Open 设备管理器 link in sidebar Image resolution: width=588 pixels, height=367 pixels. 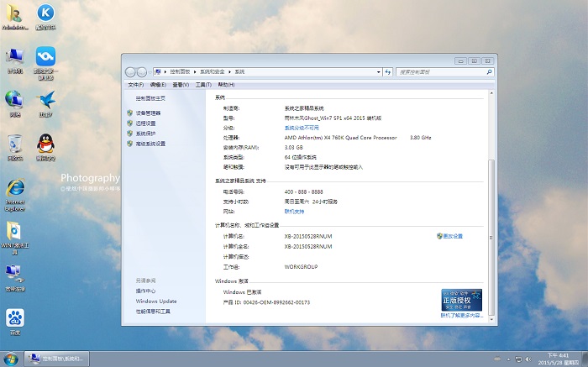pyautogui.click(x=148, y=113)
